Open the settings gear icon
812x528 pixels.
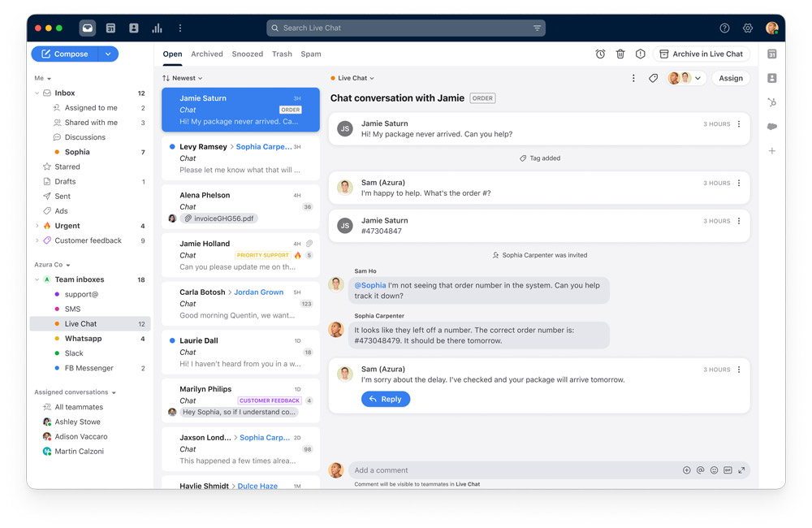coord(748,28)
